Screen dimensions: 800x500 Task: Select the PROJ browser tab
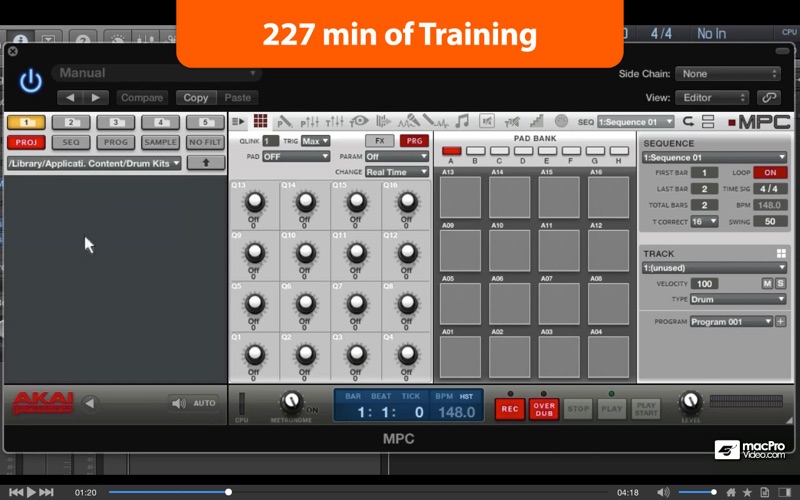pyautogui.click(x=26, y=142)
